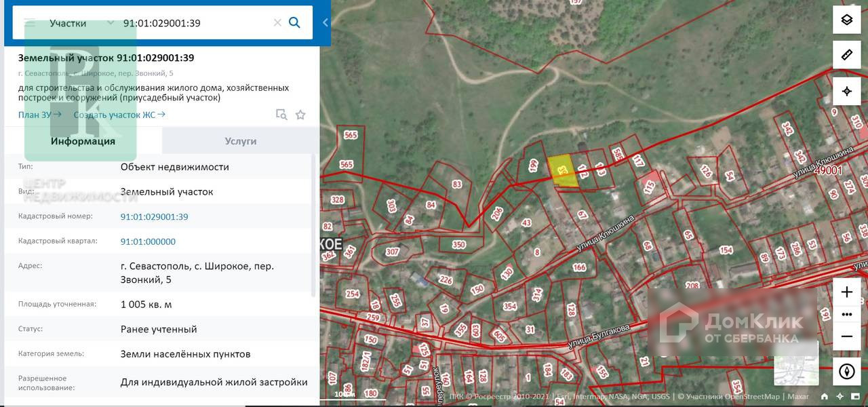Switch to the Услуги tab

tap(241, 141)
